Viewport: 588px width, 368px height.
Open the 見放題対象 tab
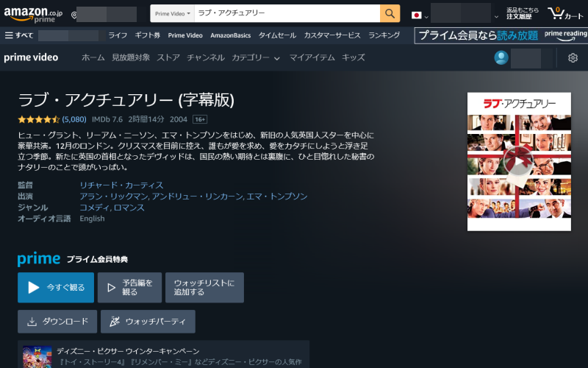[131, 57]
